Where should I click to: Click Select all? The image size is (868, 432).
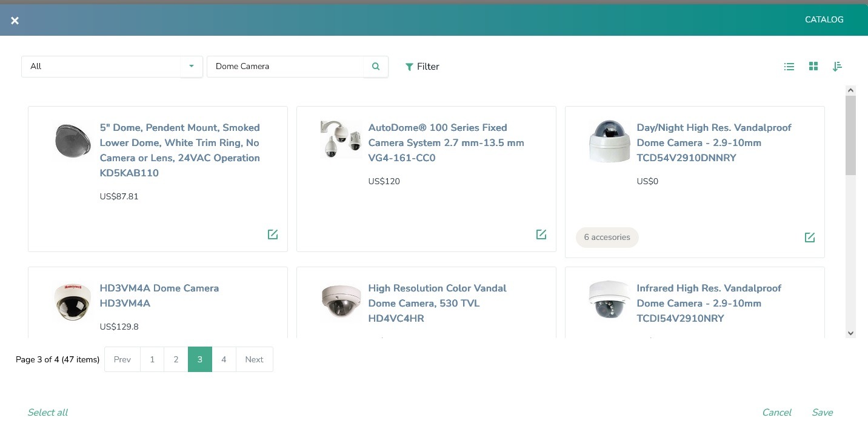47,413
